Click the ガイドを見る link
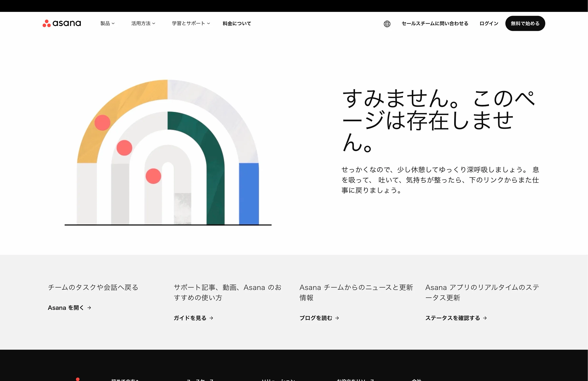588x381 pixels. tap(193, 318)
